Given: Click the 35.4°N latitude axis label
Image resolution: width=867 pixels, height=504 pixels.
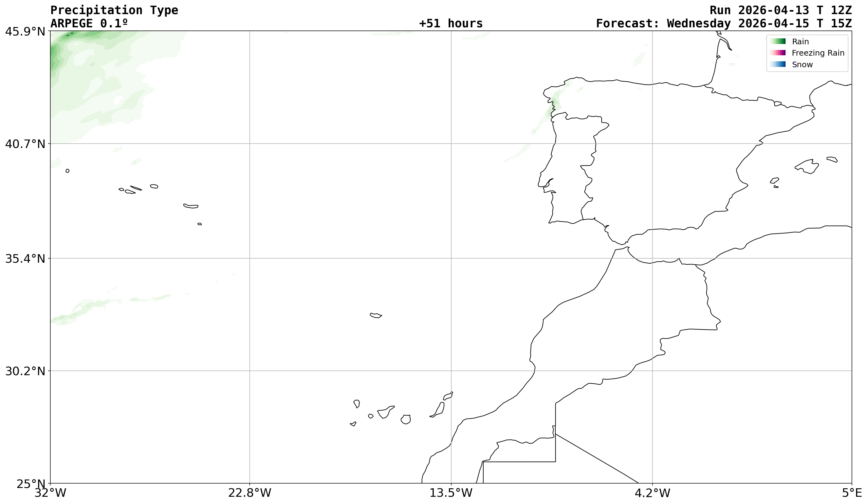Looking at the screenshot, I should point(25,259).
